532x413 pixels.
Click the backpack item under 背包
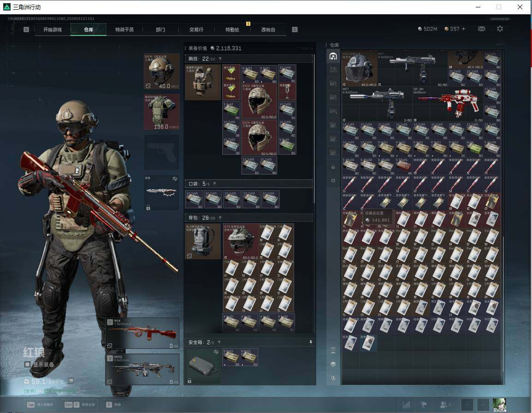[203, 241]
